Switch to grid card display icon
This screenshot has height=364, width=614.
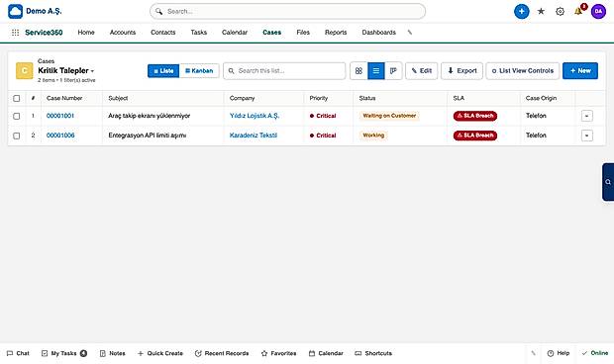[358, 71]
